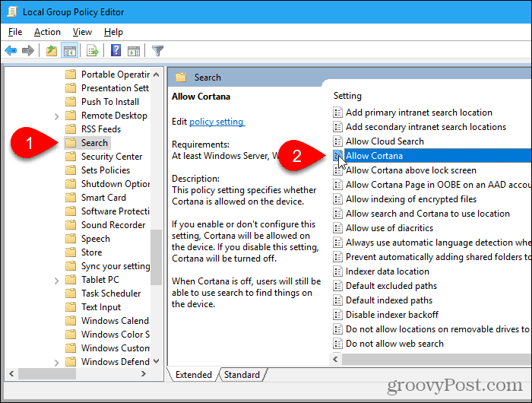Image resolution: width=532 pixels, height=403 pixels.
Task: Click the Add primary intranet search policy icon
Action: point(337,113)
